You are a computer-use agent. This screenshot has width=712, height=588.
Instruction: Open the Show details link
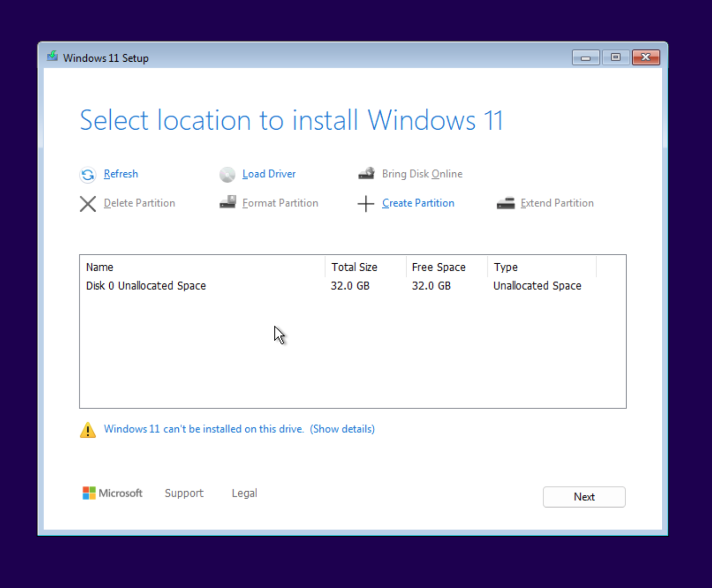tap(342, 429)
